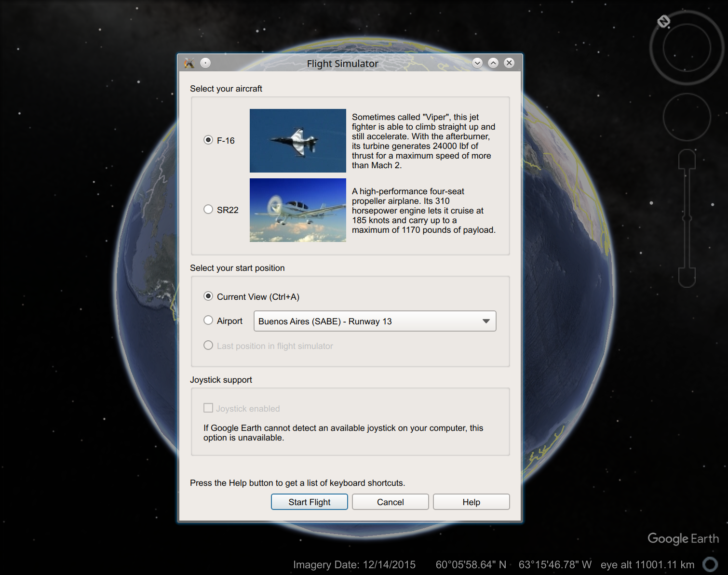Viewport: 728px width, 575px height.
Task: Click the 'Press the Help button' hint text
Action: tap(297, 483)
